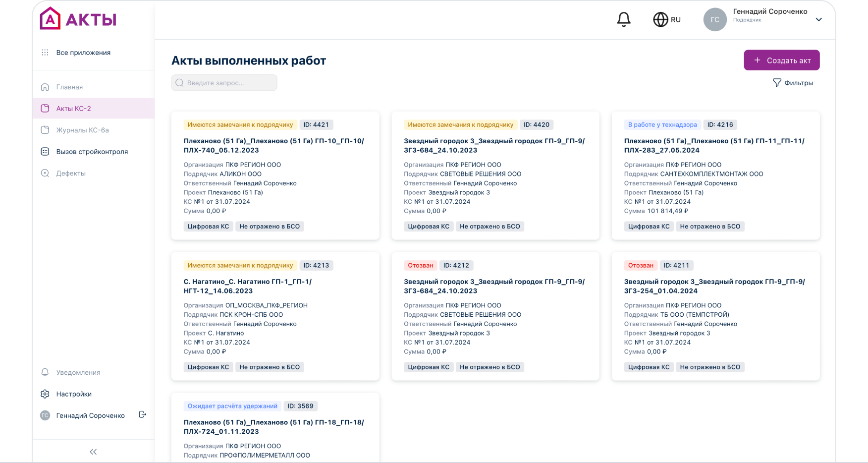
Task: Click Цифровая КС tag on card 4421
Action: click(208, 227)
